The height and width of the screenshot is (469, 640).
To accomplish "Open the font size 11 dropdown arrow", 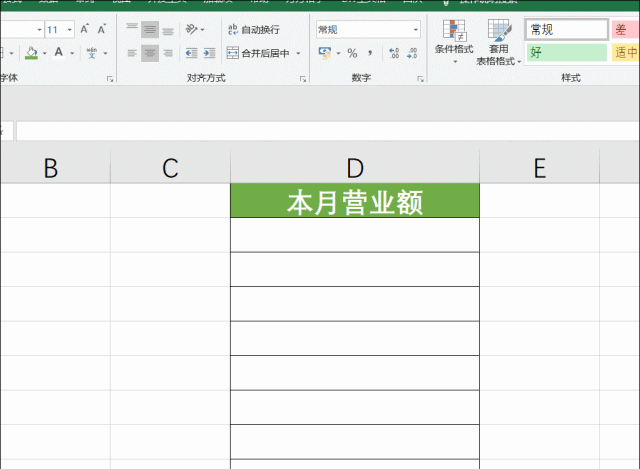I will [x=70, y=30].
